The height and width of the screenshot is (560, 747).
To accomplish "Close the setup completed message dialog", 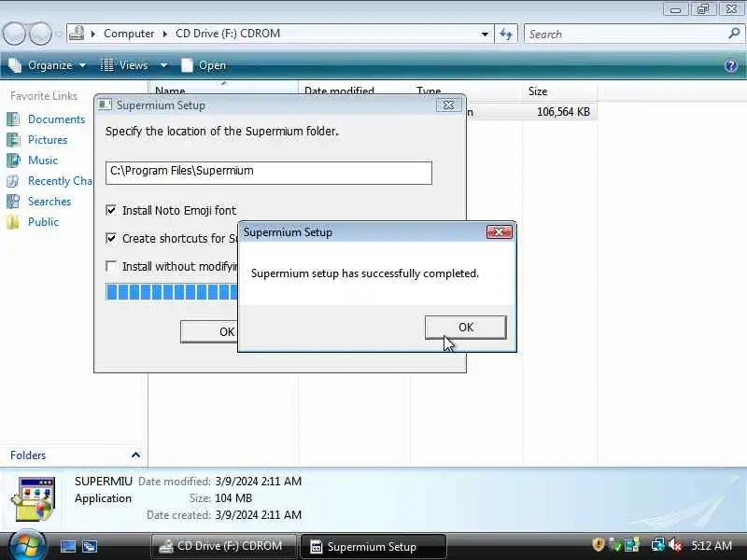I will coord(499,231).
